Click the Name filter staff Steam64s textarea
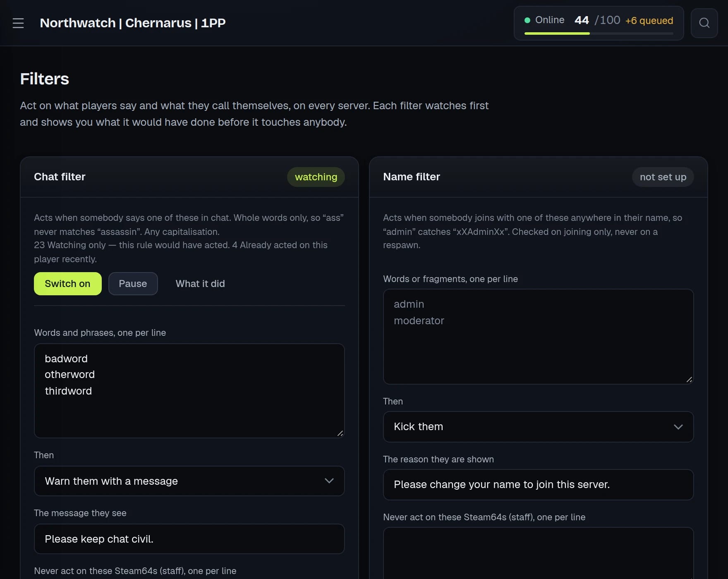 click(538, 553)
